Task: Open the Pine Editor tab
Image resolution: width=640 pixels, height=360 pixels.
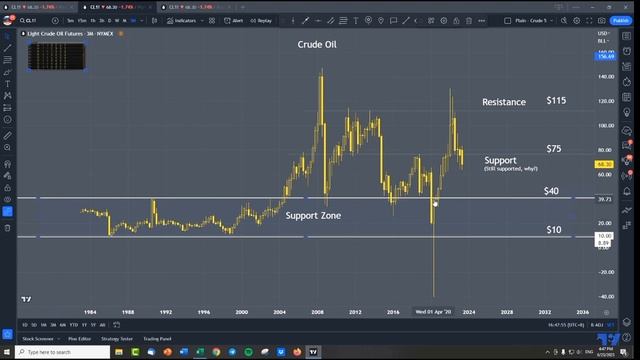Action: pyautogui.click(x=80, y=339)
